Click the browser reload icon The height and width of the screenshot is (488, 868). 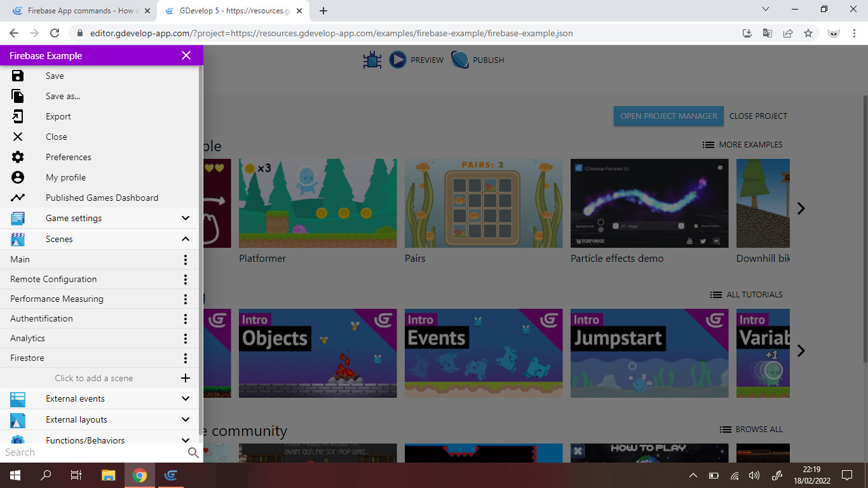click(55, 33)
